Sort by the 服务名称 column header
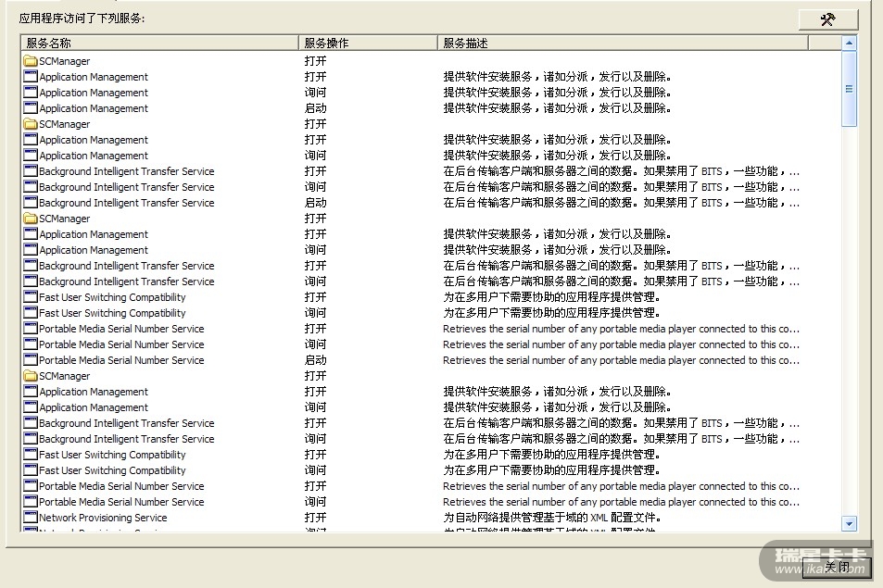The height and width of the screenshot is (588, 883). click(x=160, y=43)
